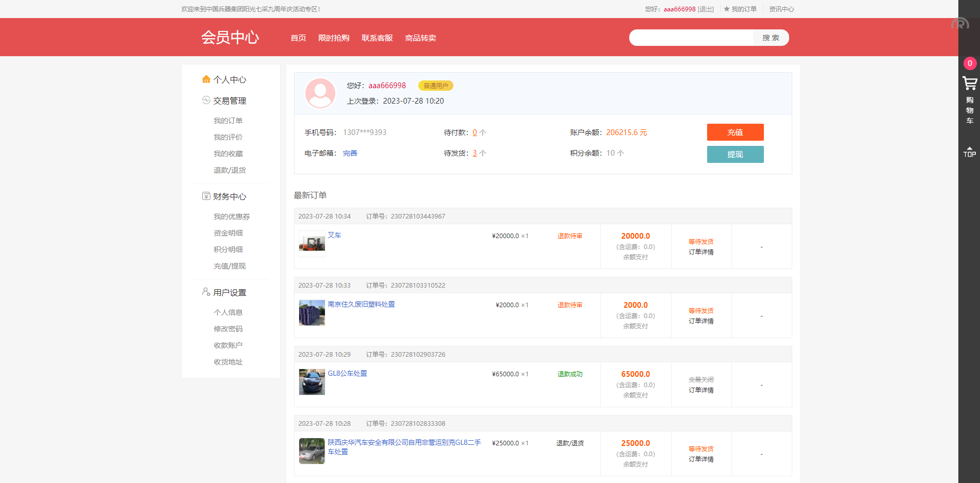Click the round avatar image in the profile card
This screenshot has width=980, height=483.
click(x=320, y=93)
